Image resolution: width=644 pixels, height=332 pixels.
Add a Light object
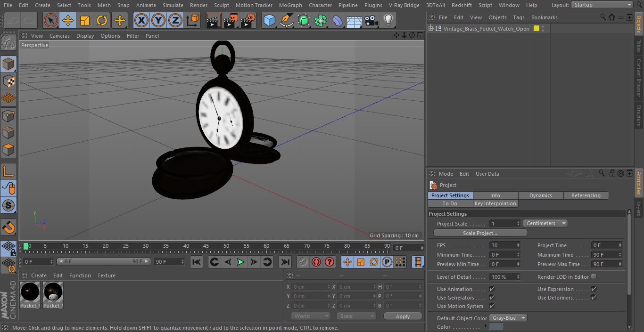[388, 20]
